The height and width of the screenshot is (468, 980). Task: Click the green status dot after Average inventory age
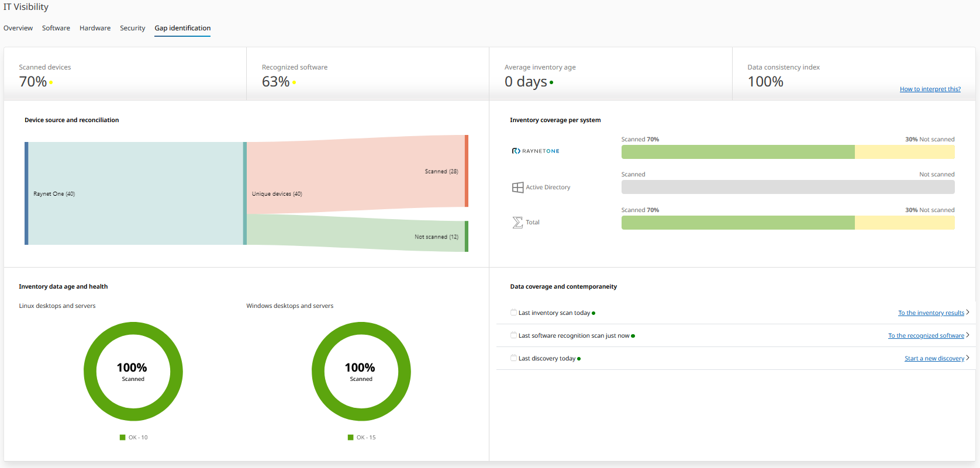tap(551, 82)
